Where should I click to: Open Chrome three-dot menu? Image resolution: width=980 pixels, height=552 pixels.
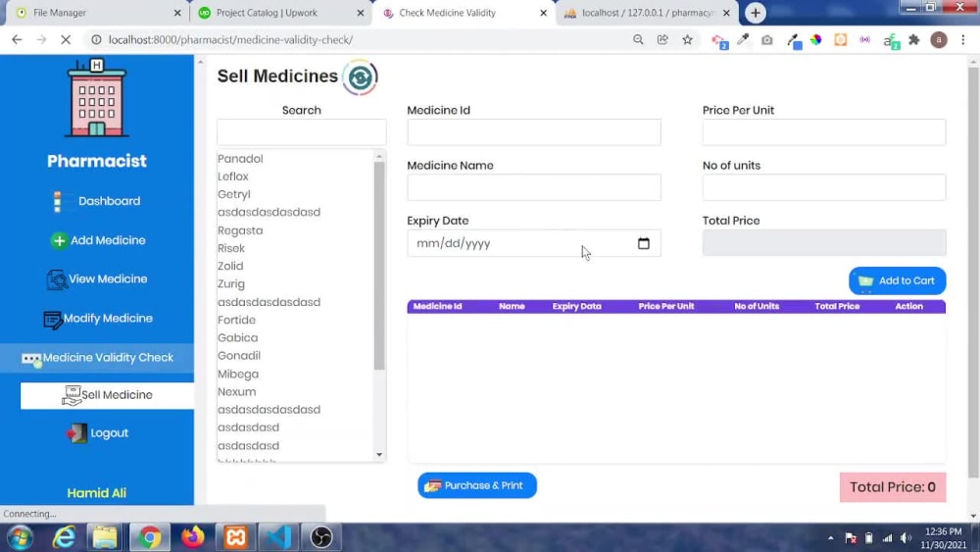tap(963, 39)
